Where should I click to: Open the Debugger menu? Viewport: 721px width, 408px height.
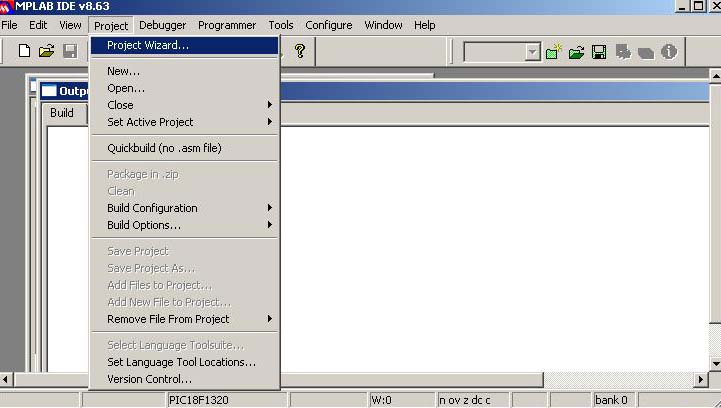[162, 25]
